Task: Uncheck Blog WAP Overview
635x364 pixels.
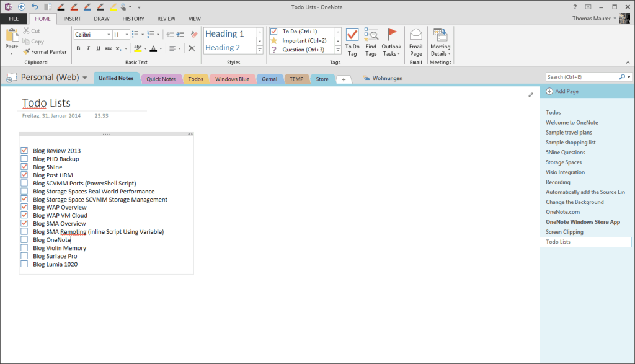Action: point(24,207)
